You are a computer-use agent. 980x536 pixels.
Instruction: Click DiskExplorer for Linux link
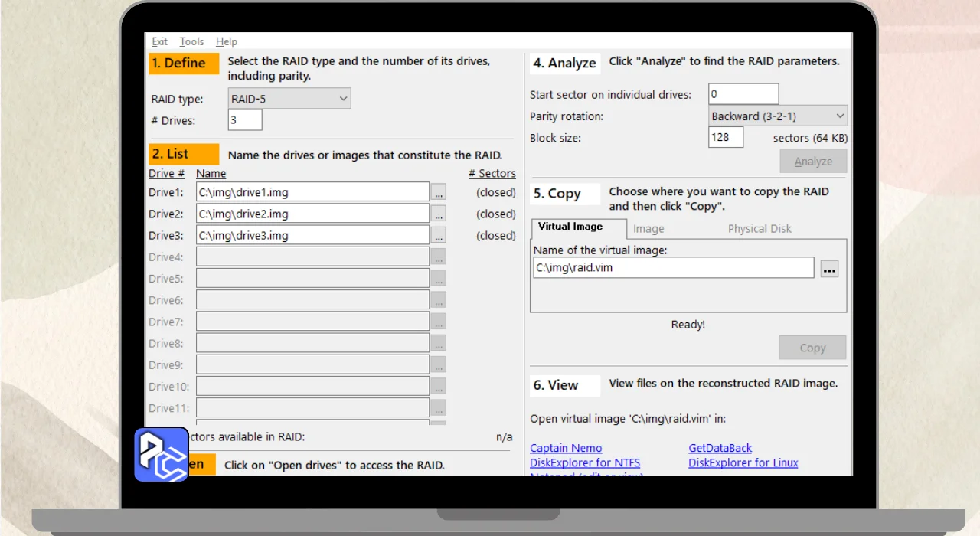743,462
